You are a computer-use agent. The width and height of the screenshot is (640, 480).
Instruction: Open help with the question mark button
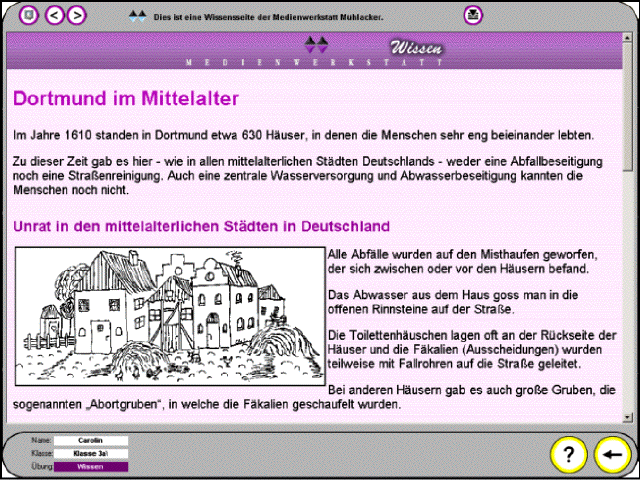click(568, 455)
